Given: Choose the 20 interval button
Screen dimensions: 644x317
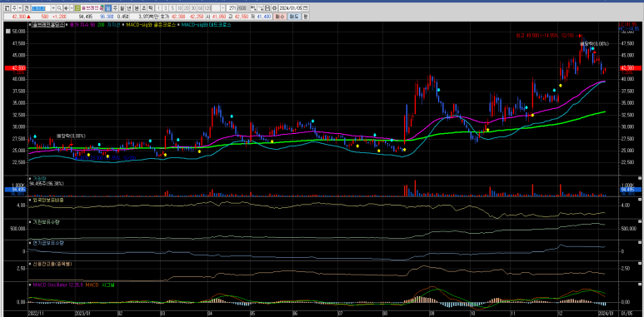Looking at the screenshot, I should tap(187, 8).
